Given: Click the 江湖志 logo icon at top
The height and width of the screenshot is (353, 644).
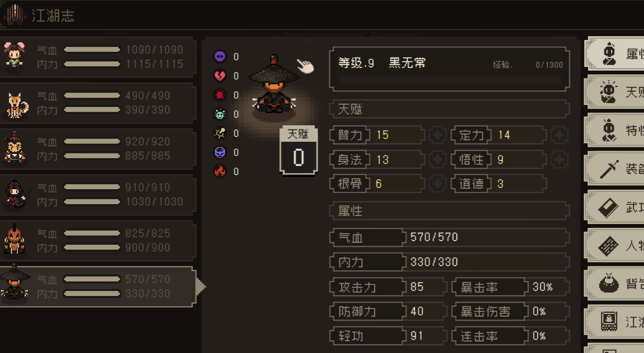Looking at the screenshot, I should [x=15, y=15].
